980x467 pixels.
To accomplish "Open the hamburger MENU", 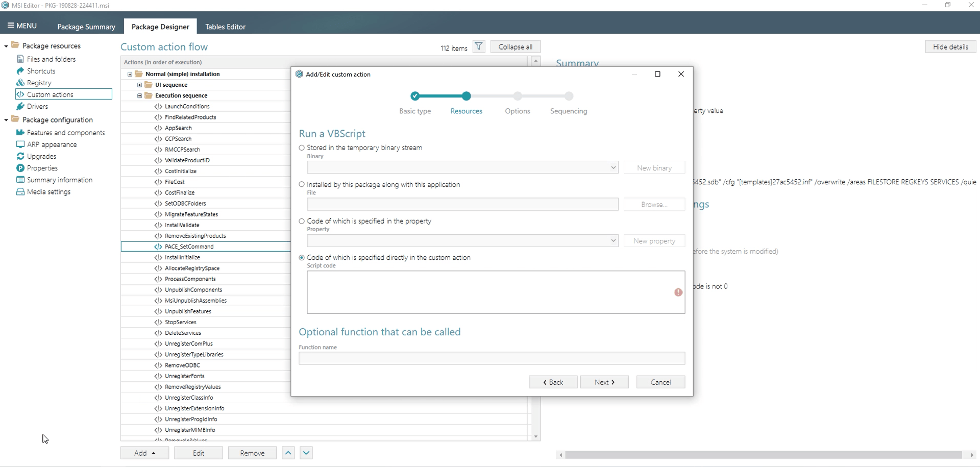I will point(22,26).
